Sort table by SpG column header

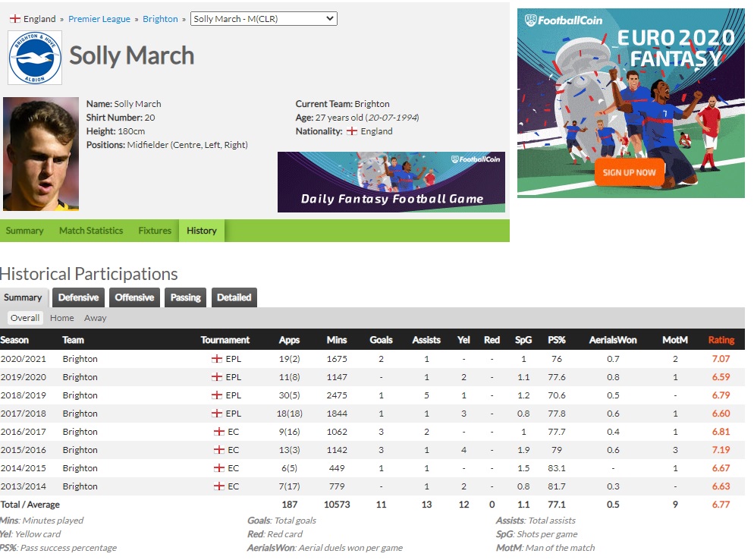(x=523, y=340)
